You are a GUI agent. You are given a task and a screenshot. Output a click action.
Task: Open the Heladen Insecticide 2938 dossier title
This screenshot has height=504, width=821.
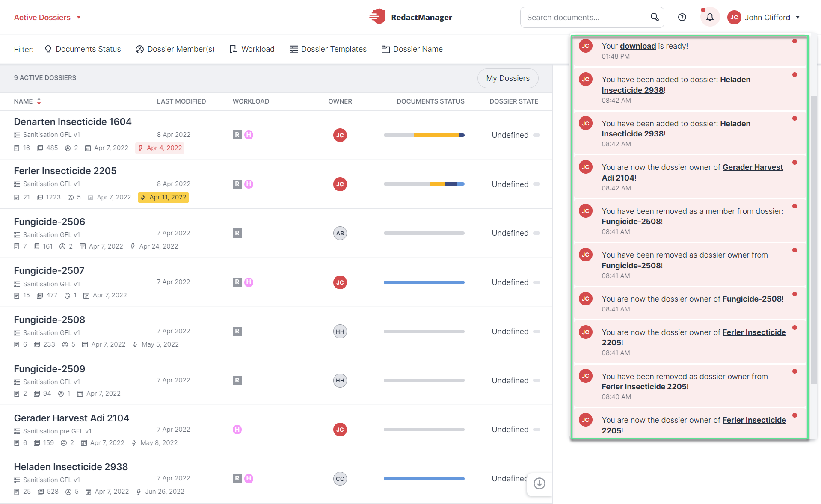(x=71, y=467)
